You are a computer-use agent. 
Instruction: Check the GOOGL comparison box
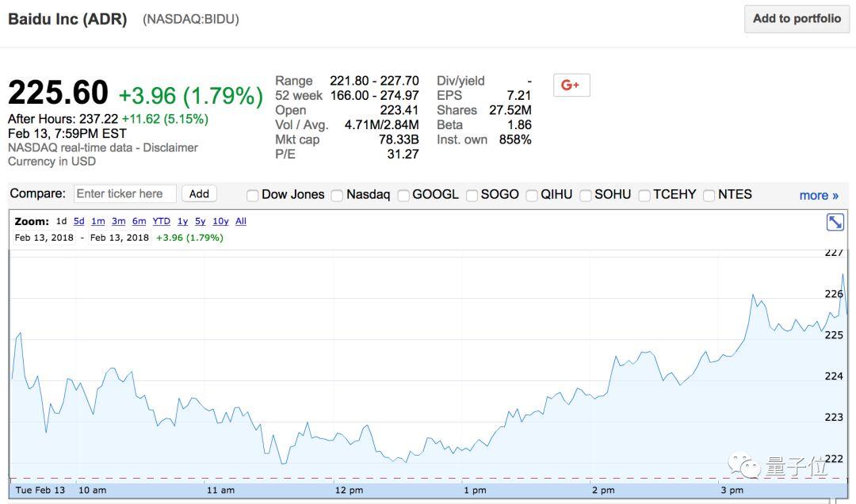[x=403, y=196]
